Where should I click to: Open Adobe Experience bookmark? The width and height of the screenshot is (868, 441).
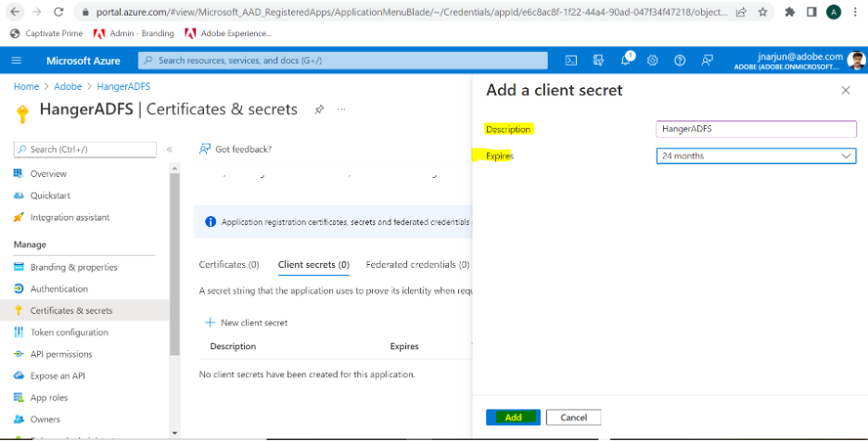pos(228,33)
